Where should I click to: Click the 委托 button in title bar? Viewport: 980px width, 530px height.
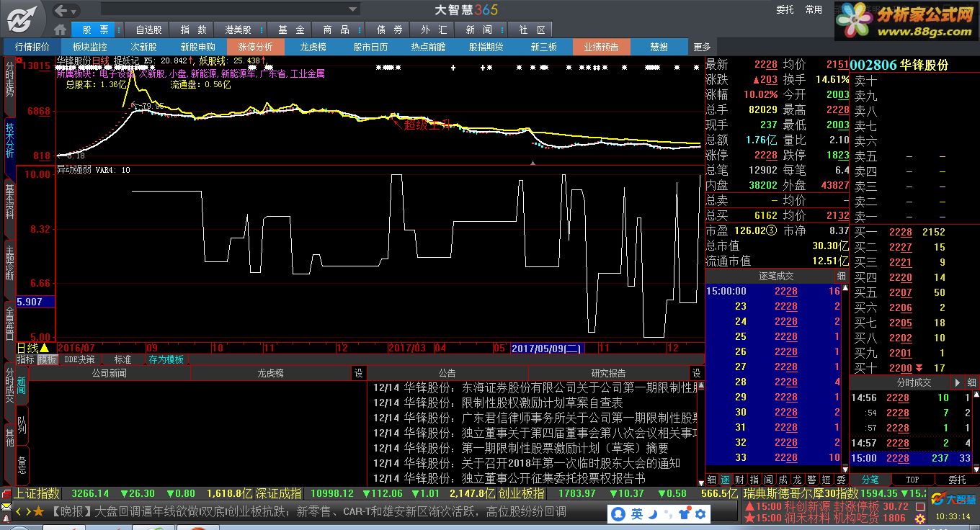785,10
